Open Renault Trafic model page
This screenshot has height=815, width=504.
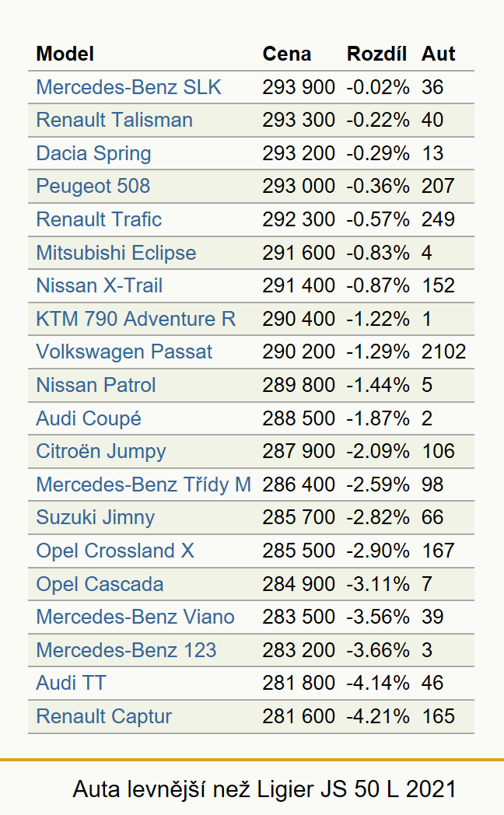tap(99, 219)
